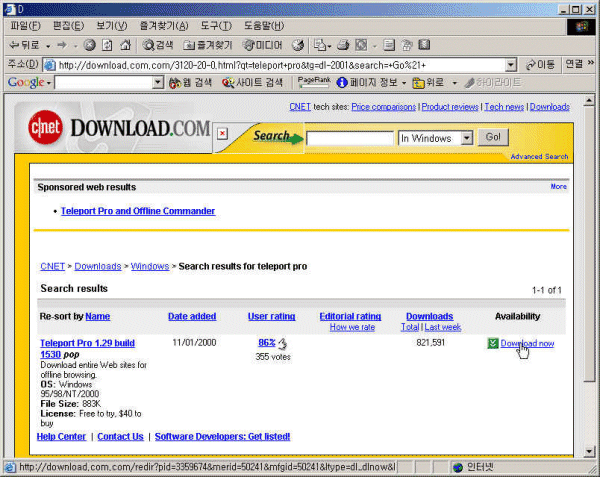Image resolution: width=600 pixels, height=477 pixels.
Task: Open the How we rate link
Action: pos(352,327)
